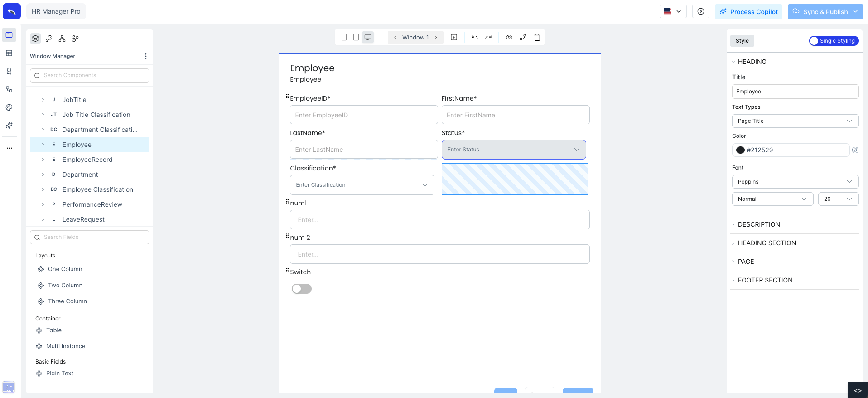Go to previous window arrow
Screen dimensions: 868x398
pyautogui.click(x=395, y=37)
